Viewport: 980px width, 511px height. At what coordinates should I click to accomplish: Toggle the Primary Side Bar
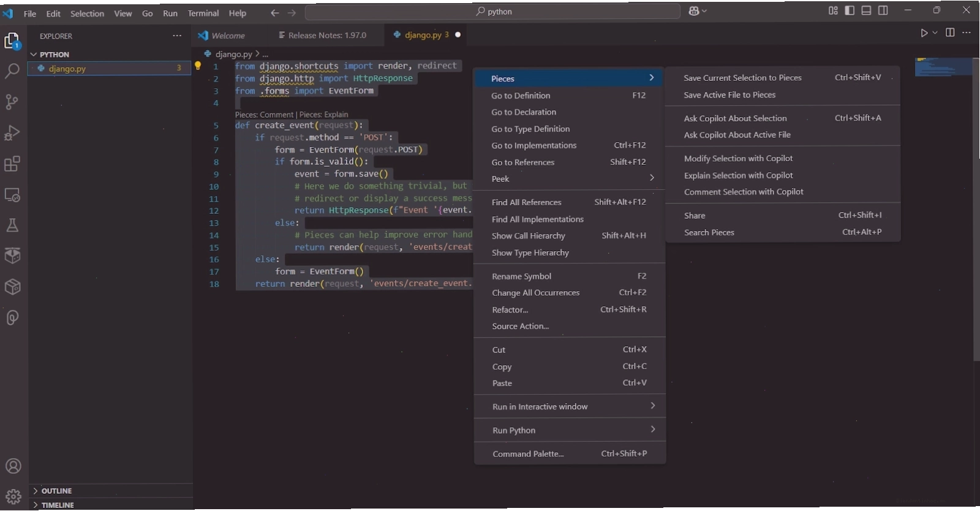tap(850, 10)
